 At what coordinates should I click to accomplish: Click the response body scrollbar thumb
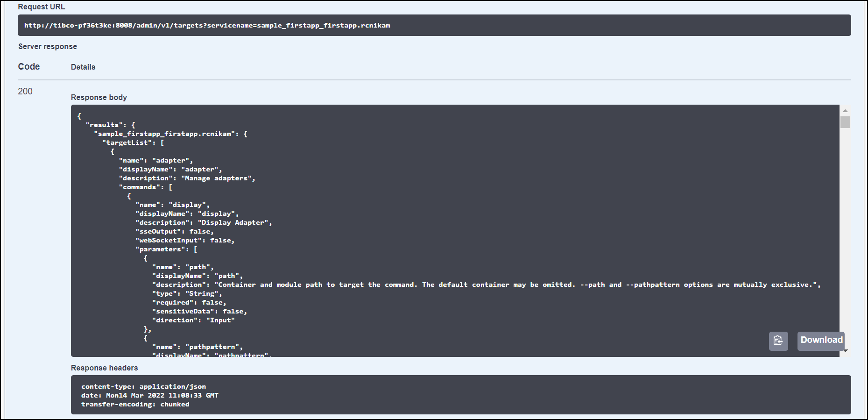pyautogui.click(x=845, y=122)
